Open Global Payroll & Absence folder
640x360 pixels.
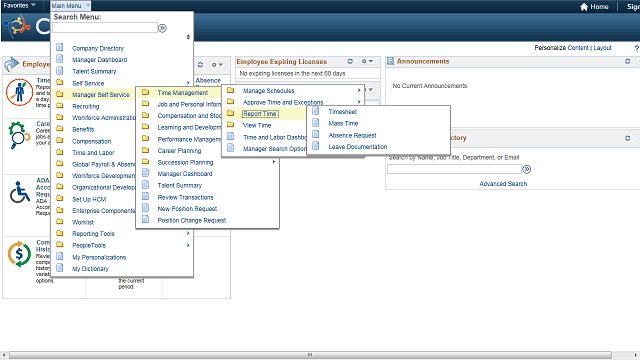point(104,164)
